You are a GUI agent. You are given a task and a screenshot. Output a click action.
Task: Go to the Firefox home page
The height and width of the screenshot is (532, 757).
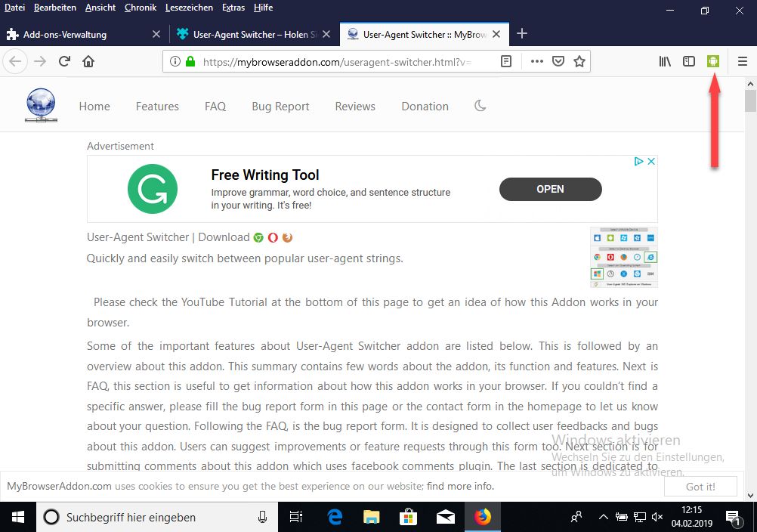[x=88, y=61]
